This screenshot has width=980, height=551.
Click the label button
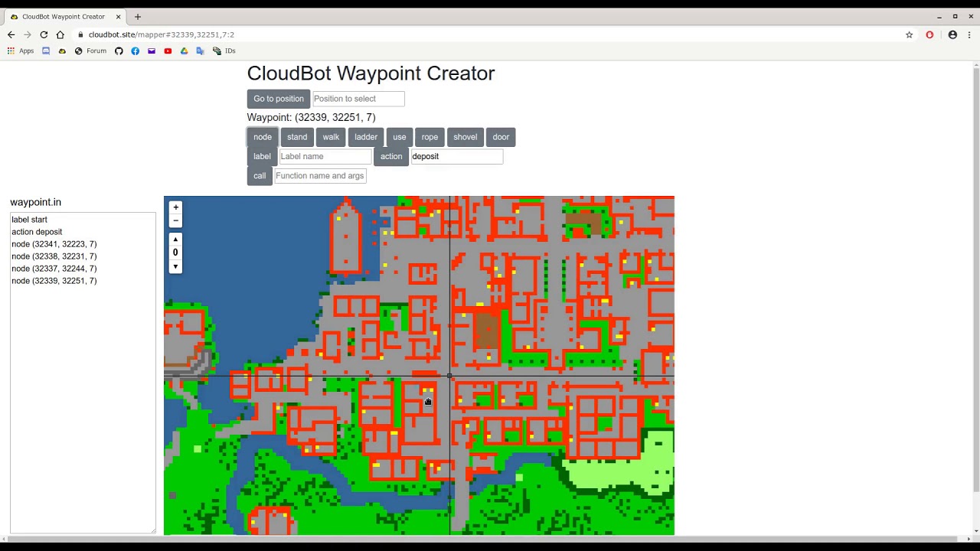(262, 156)
